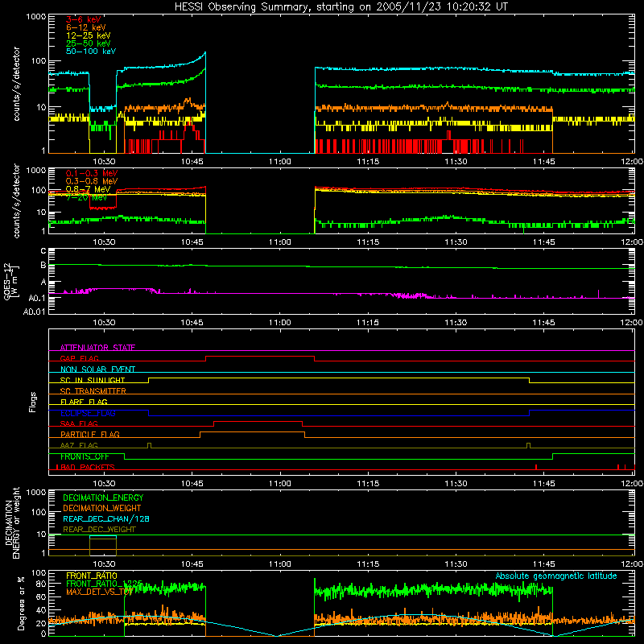
Task: Select the FLARE_FLAG label
Action: click(x=84, y=402)
